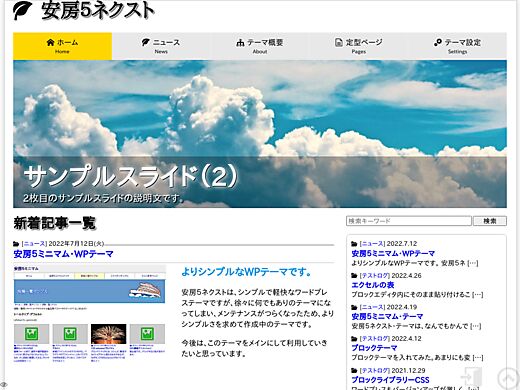Open the ブロックライブラリーCSS sidebar link

(390, 380)
